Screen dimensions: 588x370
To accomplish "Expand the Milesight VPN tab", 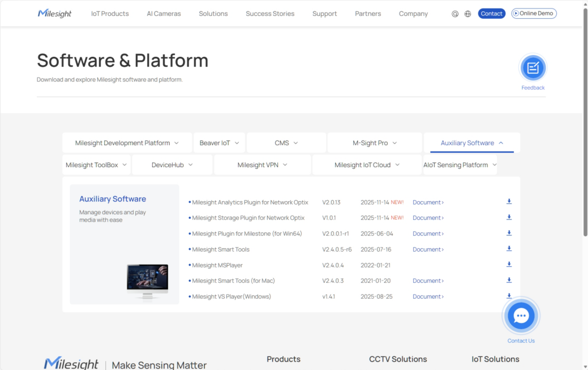I will 262,165.
